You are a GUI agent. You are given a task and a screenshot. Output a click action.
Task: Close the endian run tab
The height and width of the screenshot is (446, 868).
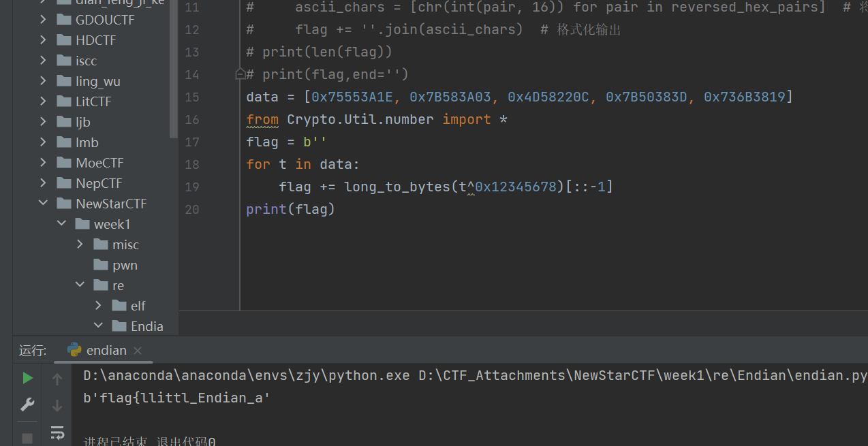pyautogui.click(x=138, y=351)
